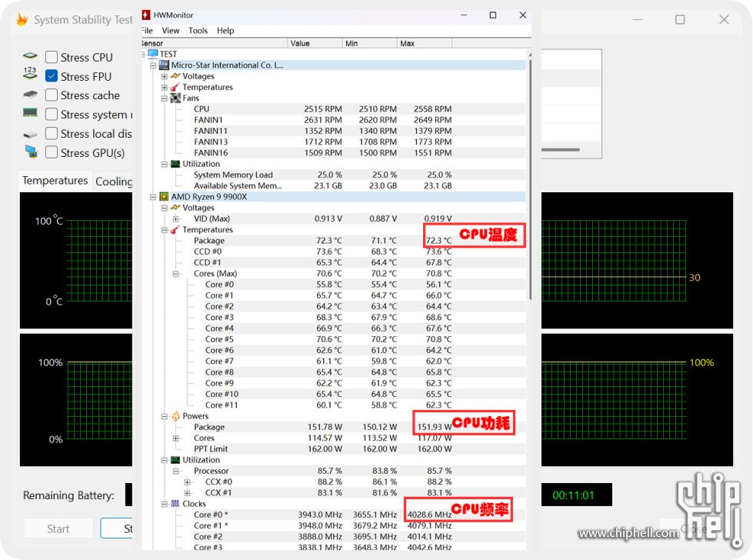
Task: Click the Voltages lightning icon under AMD Ryzen
Action: [175, 208]
